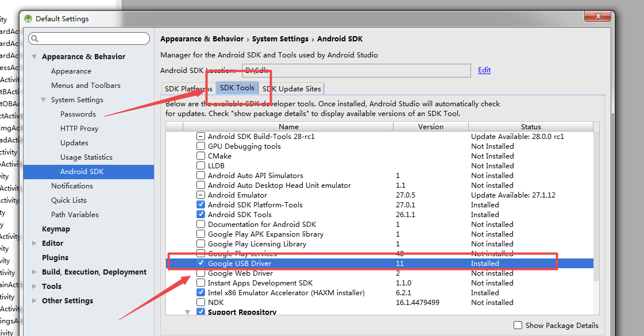The height and width of the screenshot is (336, 644).
Task: Open the Notifications settings
Action: [x=72, y=186]
